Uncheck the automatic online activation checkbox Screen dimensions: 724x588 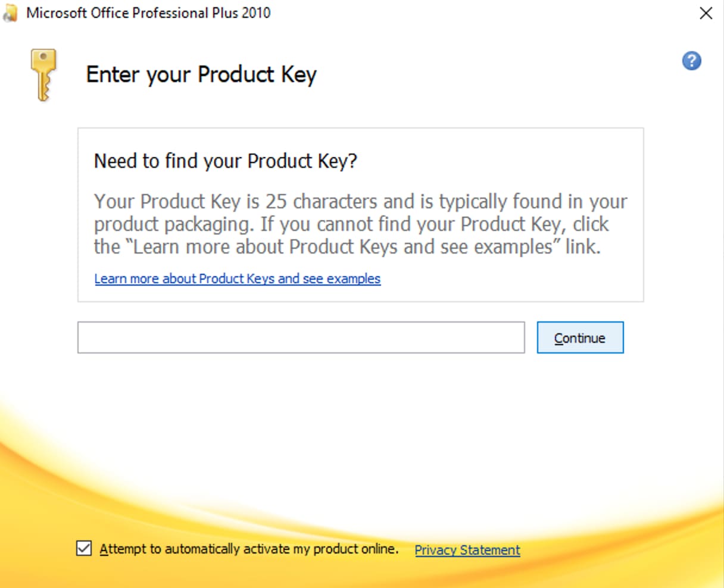[84, 548]
